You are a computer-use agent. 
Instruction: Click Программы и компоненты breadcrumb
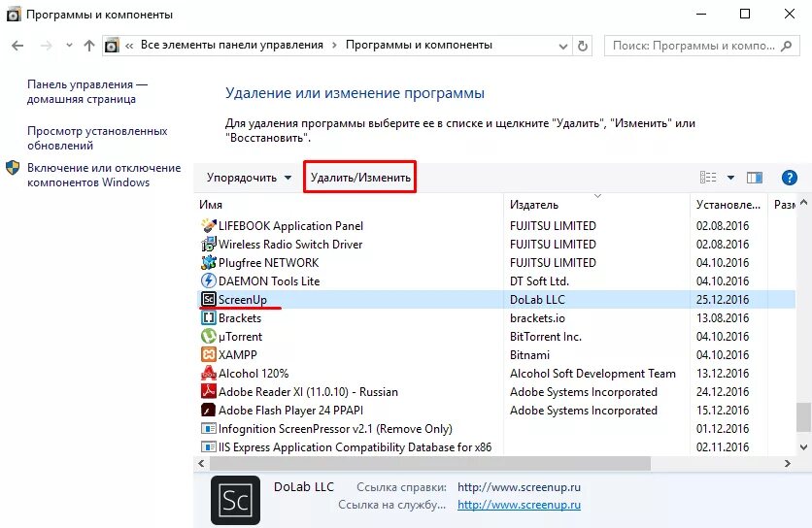(x=419, y=45)
